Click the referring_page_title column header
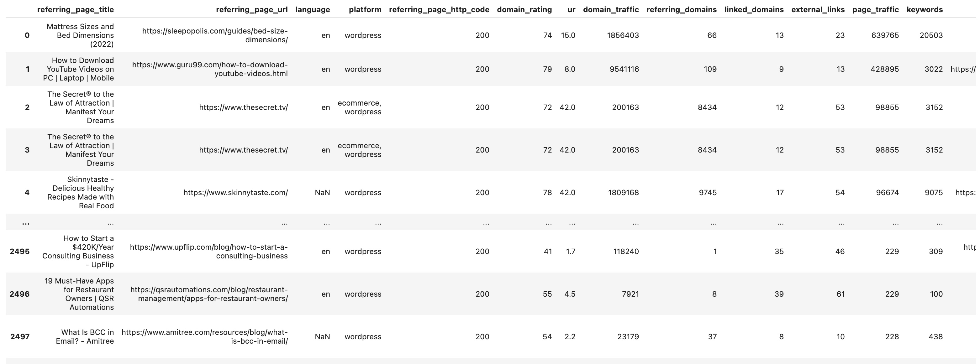 pyautogui.click(x=75, y=9)
